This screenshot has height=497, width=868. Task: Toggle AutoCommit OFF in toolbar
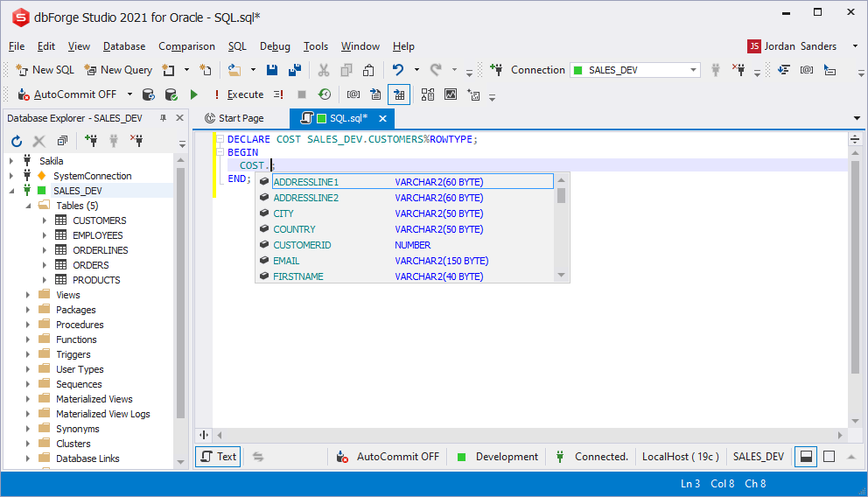click(x=68, y=94)
